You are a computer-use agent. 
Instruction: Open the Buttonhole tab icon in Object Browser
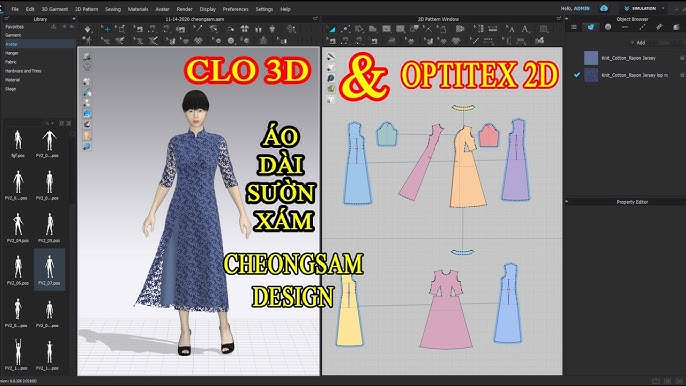pyautogui.click(x=625, y=27)
